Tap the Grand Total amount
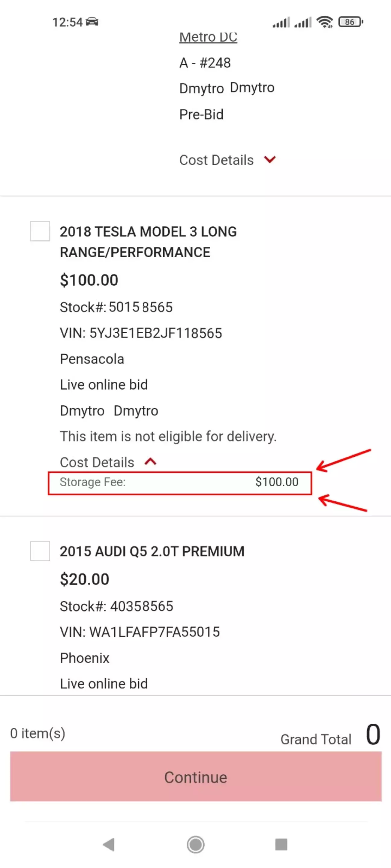391x868 pixels. click(x=373, y=735)
